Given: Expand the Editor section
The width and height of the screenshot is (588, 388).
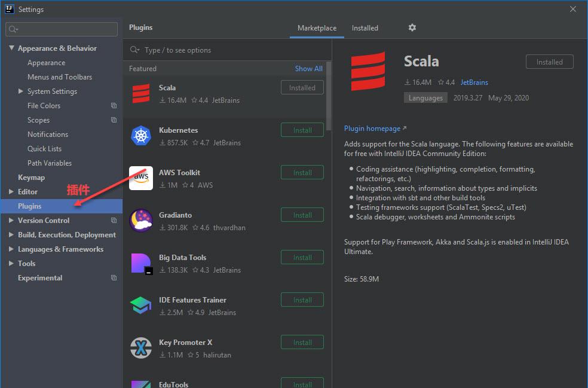Looking at the screenshot, I should [11, 191].
